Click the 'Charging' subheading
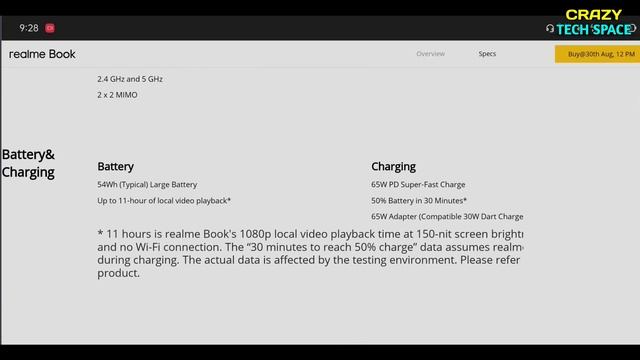Screen dimensions: 640x360 (393, 167)
